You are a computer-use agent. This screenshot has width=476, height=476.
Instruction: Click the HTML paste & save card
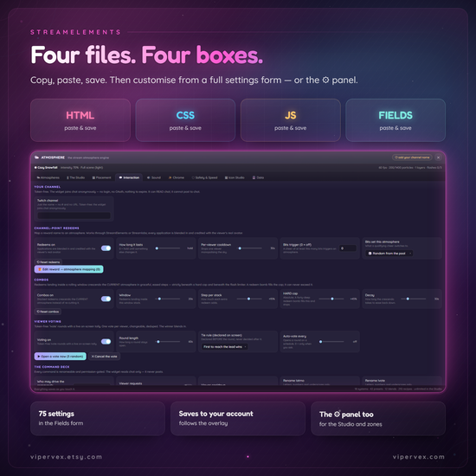click(x=80, y=120)
